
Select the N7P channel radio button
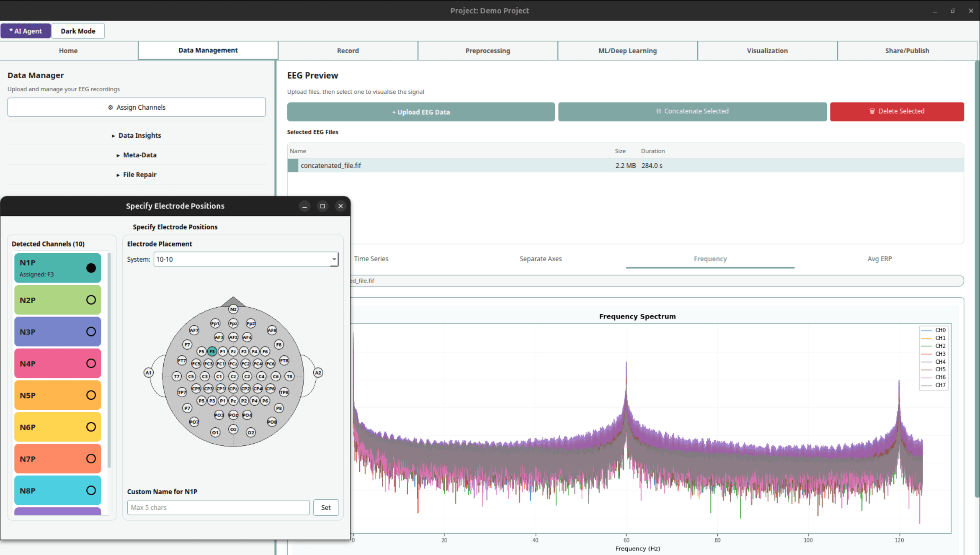(x=91, y=459)
